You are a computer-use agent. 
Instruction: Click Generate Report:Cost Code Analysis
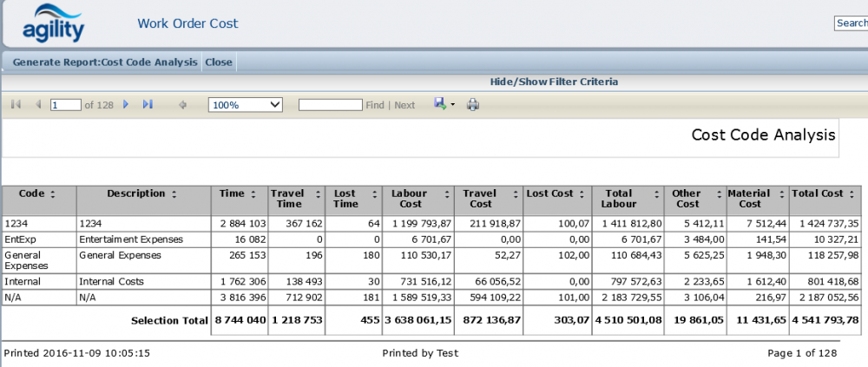(x=105, y=62)
